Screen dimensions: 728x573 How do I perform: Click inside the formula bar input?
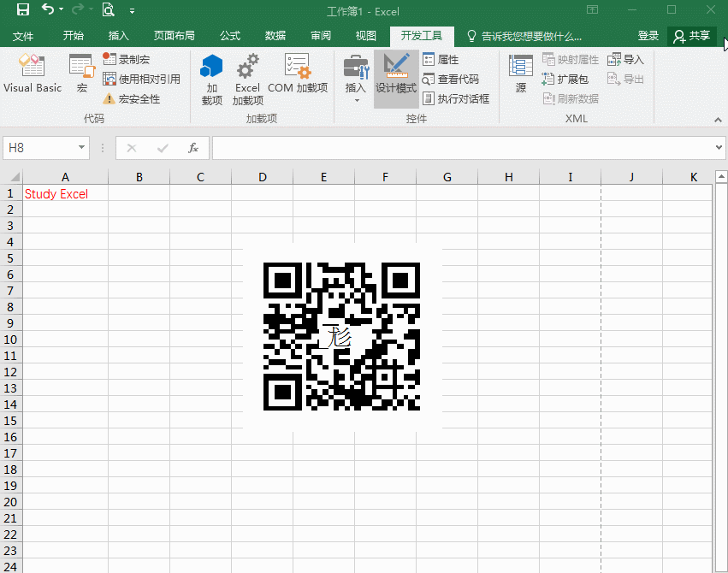pos(463,148)
